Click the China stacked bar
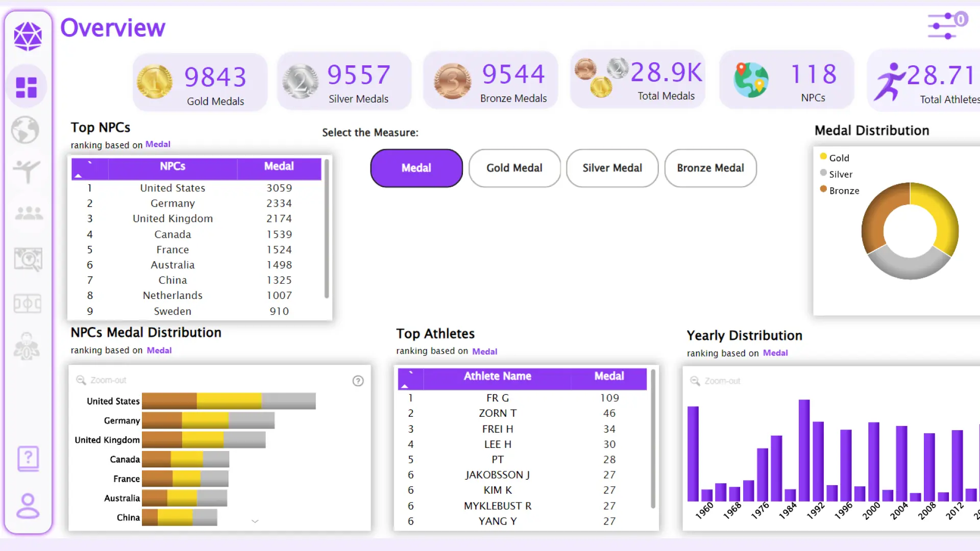 tap(179, 517)
